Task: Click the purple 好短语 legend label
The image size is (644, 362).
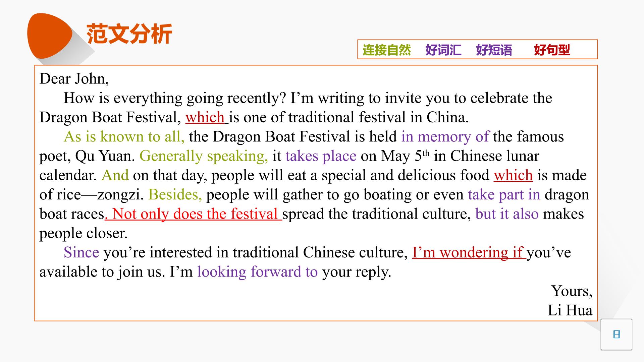Action: tap(494, 50)
